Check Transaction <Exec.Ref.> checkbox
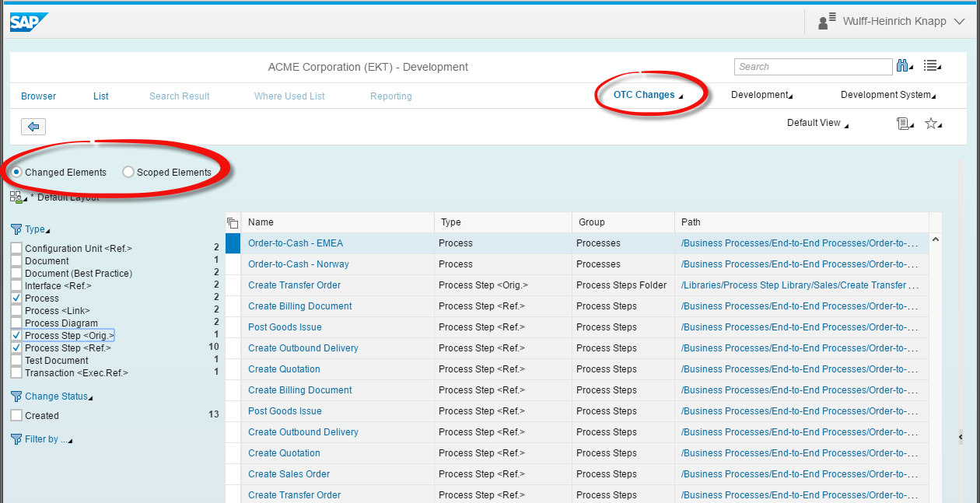The width and height of the screenshot is (980, 503). tap(16, 372)
